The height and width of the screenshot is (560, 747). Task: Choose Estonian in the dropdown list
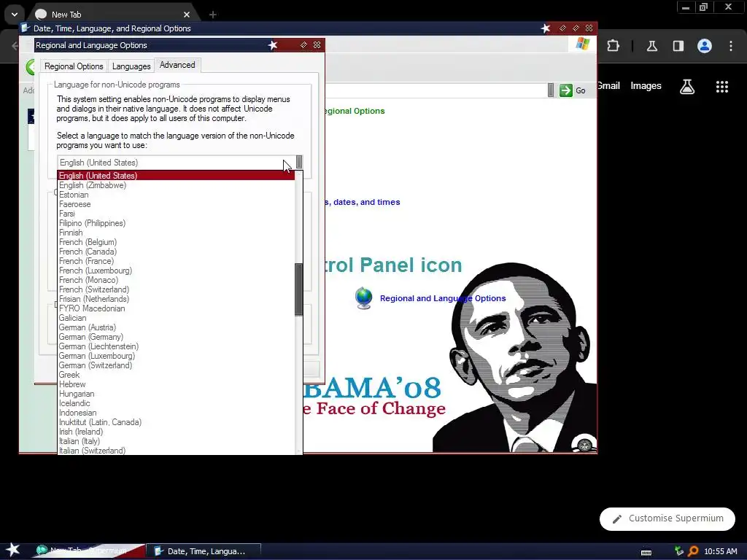176,195
